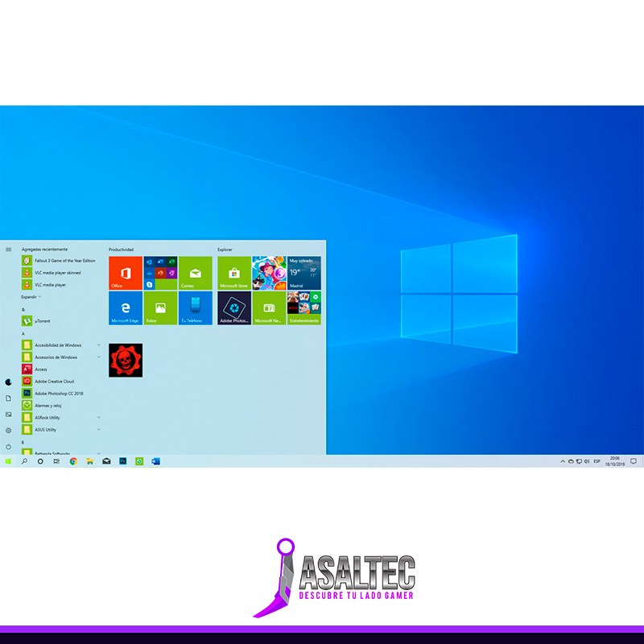644x644 pixels.
Task: Open Word from taskbar
Action: (x=155, y=461)
